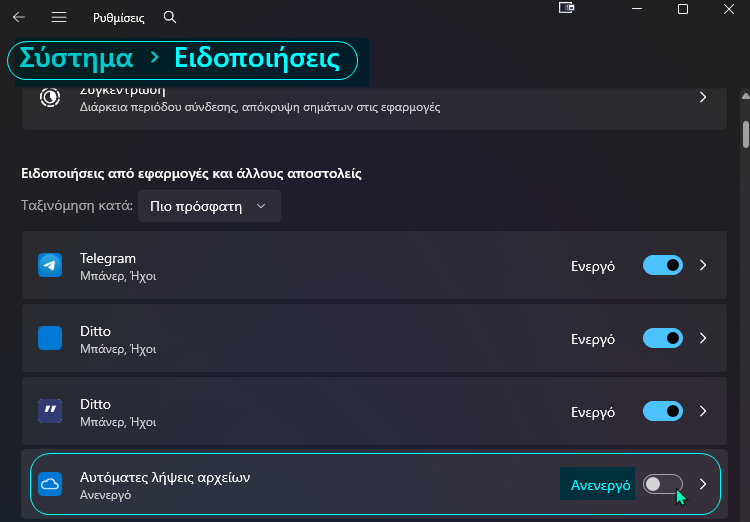
Task: Click the back arrow icon
Action: click(19, 17)
